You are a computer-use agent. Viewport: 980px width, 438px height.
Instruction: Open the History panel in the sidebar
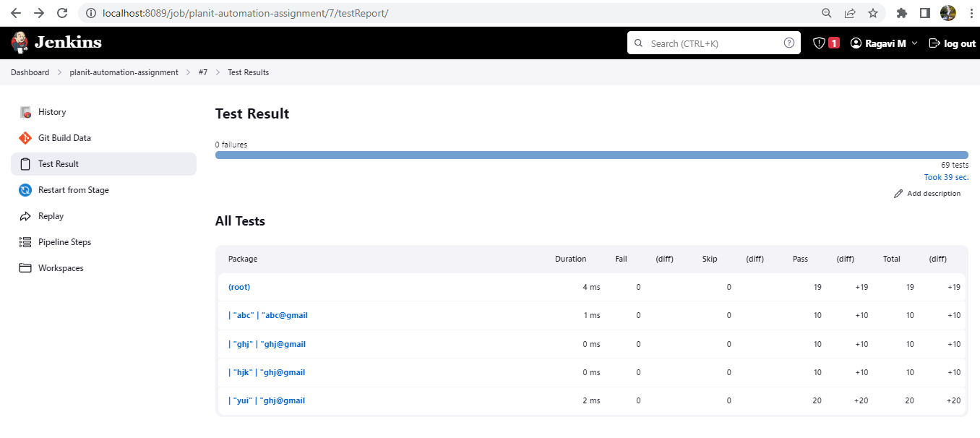(51, 111)
